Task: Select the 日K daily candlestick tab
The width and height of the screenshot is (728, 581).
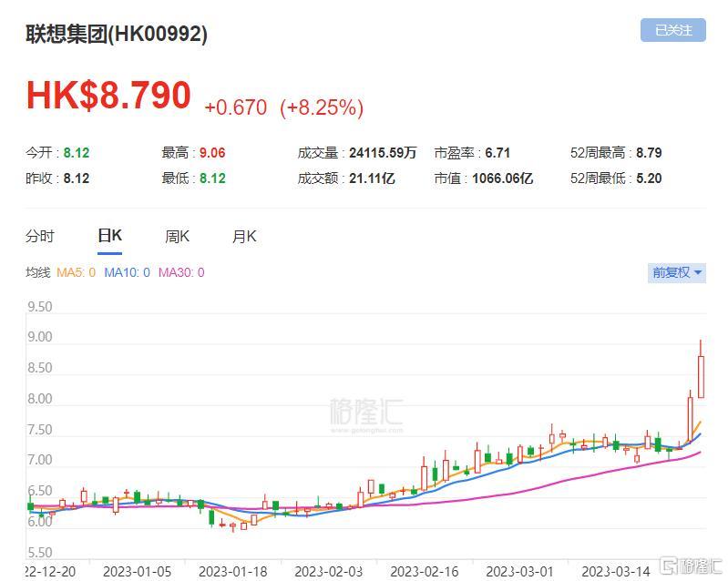Action: 109,236
